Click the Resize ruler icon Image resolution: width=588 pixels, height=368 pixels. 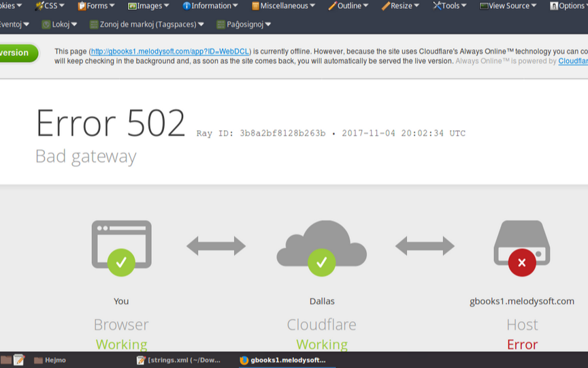[x=385, y=5]
